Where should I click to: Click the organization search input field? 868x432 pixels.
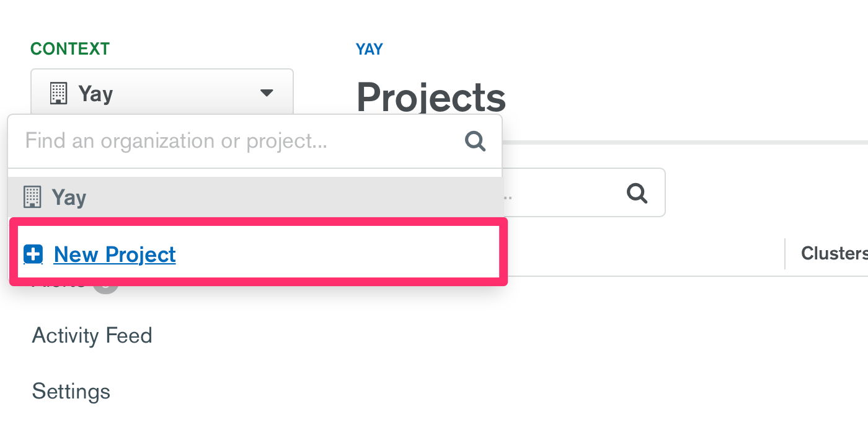tap(186, 142)
